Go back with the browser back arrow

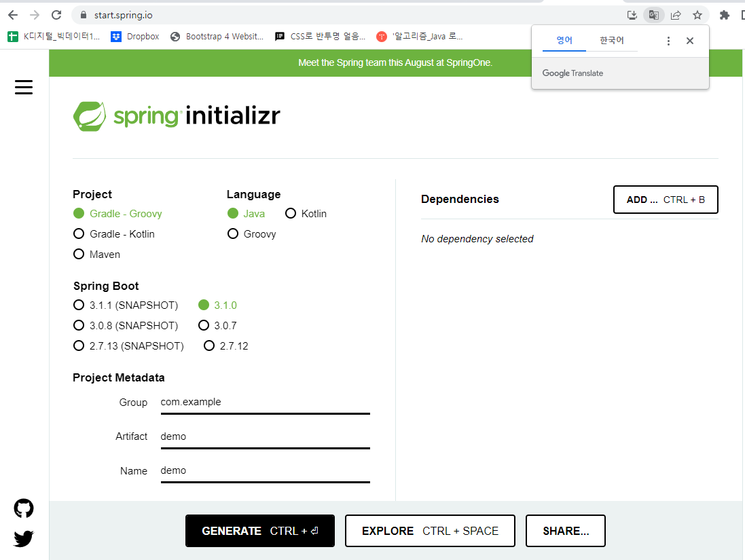click(x=13, y=15)
